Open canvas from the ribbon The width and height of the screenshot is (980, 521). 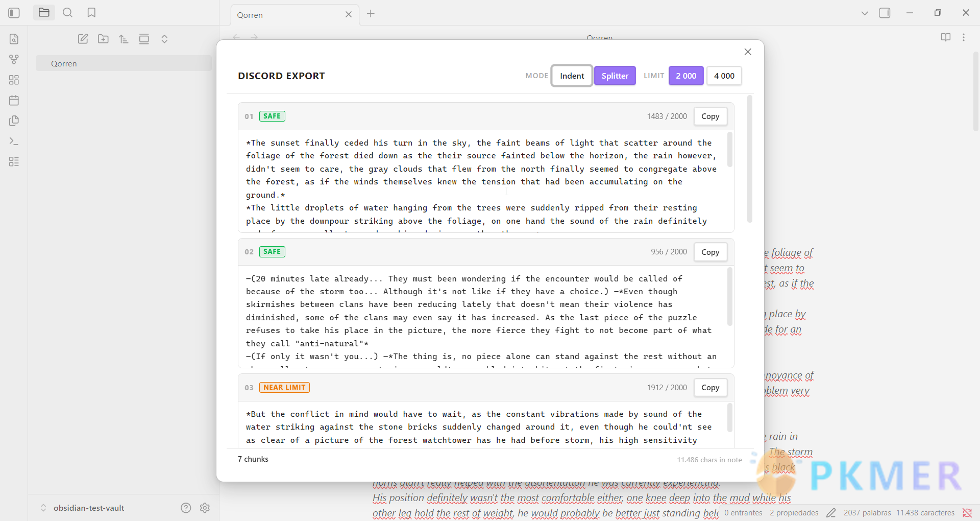(x=14, y=80)
